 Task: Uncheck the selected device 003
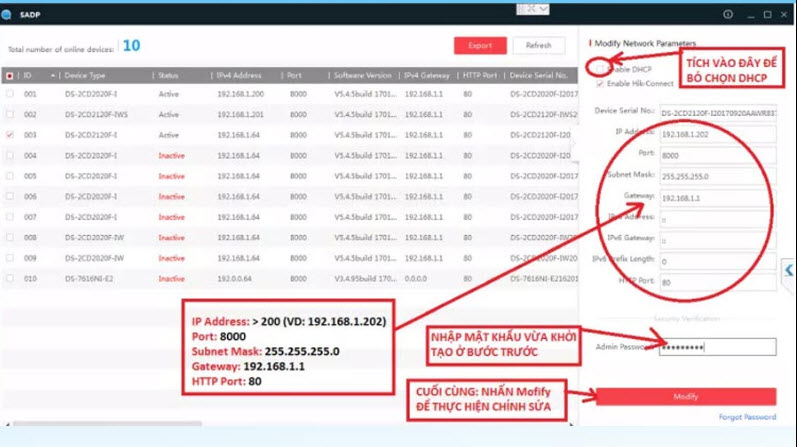[x=10, y=134]
